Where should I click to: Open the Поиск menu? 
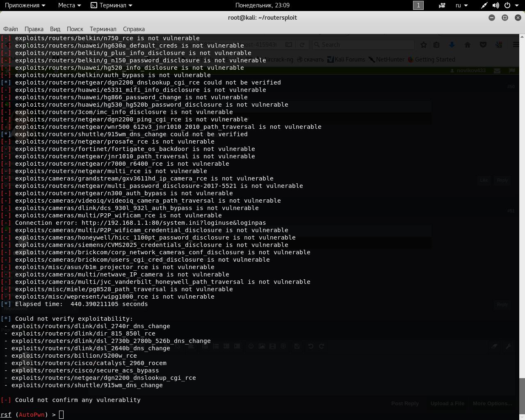click(75, 29)
